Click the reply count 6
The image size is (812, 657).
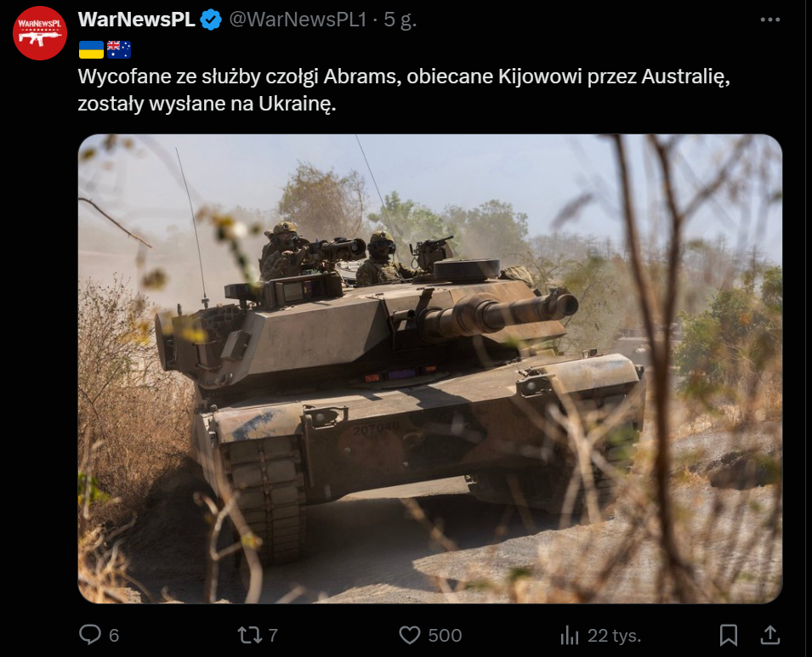pos(115,635)
